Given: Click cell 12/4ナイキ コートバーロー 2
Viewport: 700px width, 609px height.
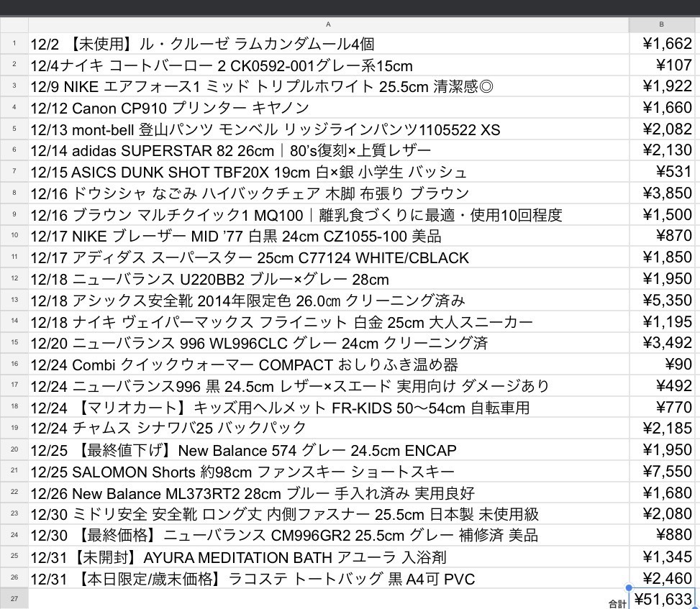Looking at the screenshot, I should pos(329,65).
